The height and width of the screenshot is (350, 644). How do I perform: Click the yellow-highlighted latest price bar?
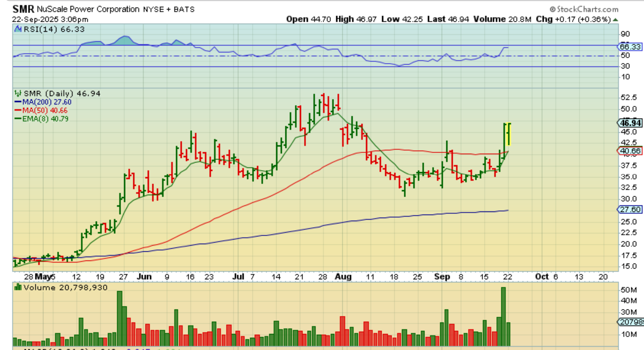508,134
